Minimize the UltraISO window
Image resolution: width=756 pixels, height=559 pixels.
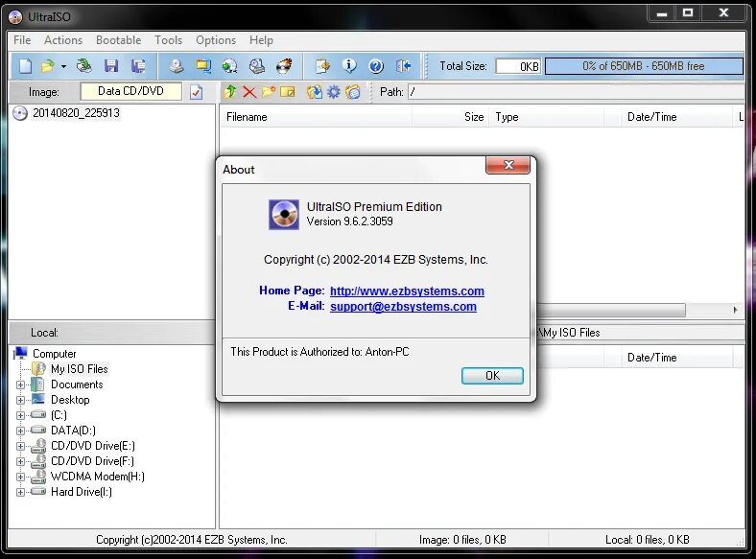coord(662,13)
